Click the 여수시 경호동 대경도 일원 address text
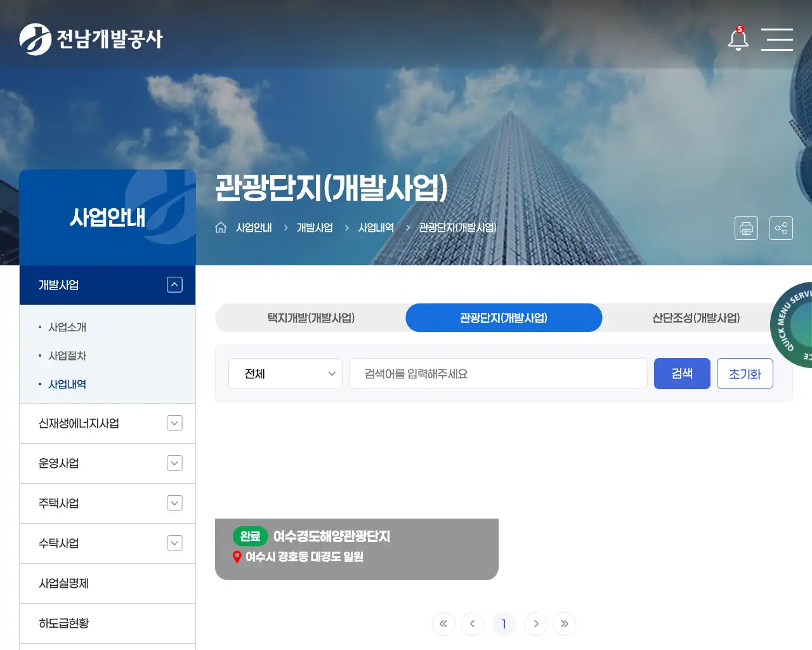 304,557
